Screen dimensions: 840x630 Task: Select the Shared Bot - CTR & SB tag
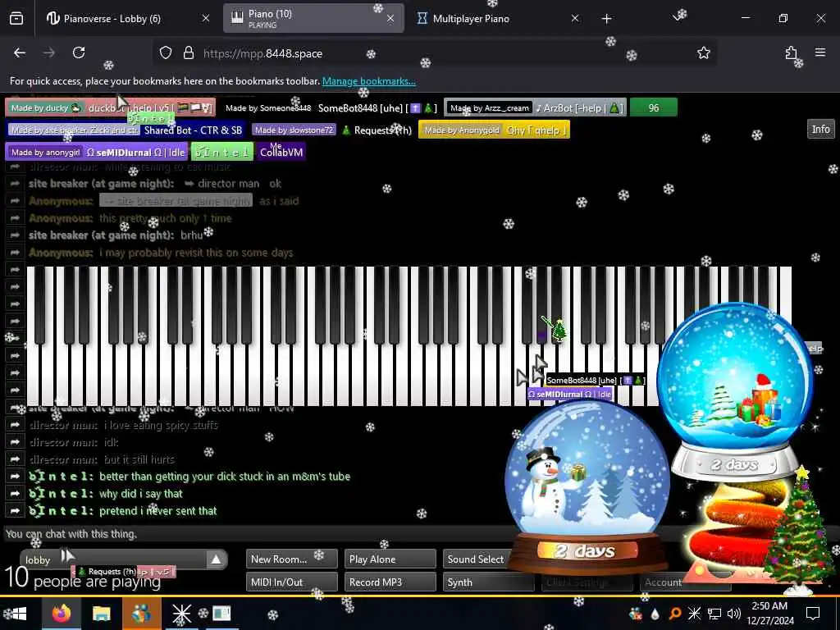tap(126, 130)
